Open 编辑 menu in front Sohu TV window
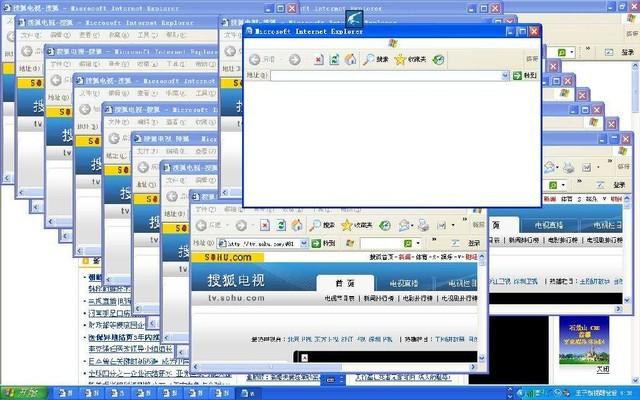640x400 pixels. click(233, 210)
